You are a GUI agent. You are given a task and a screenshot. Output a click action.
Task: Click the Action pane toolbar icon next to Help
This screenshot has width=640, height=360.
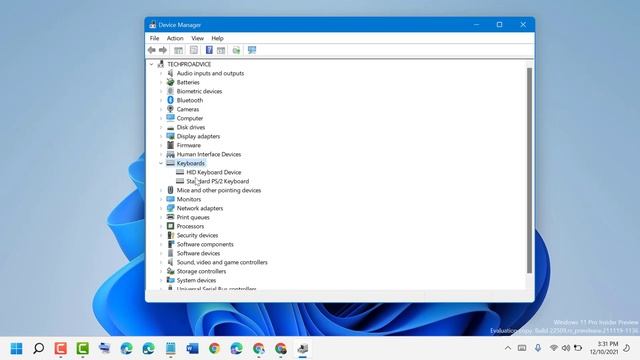click(x=221, y=50)
